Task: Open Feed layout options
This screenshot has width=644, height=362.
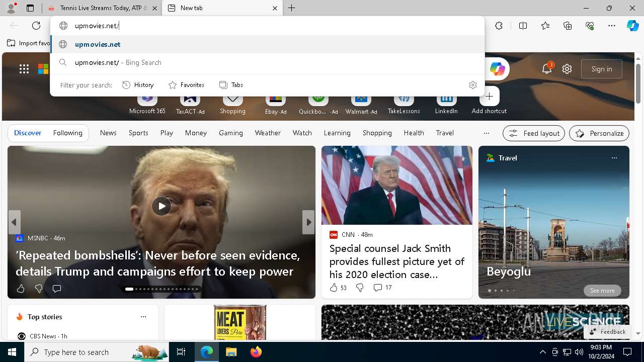Action: click(533, 133)
